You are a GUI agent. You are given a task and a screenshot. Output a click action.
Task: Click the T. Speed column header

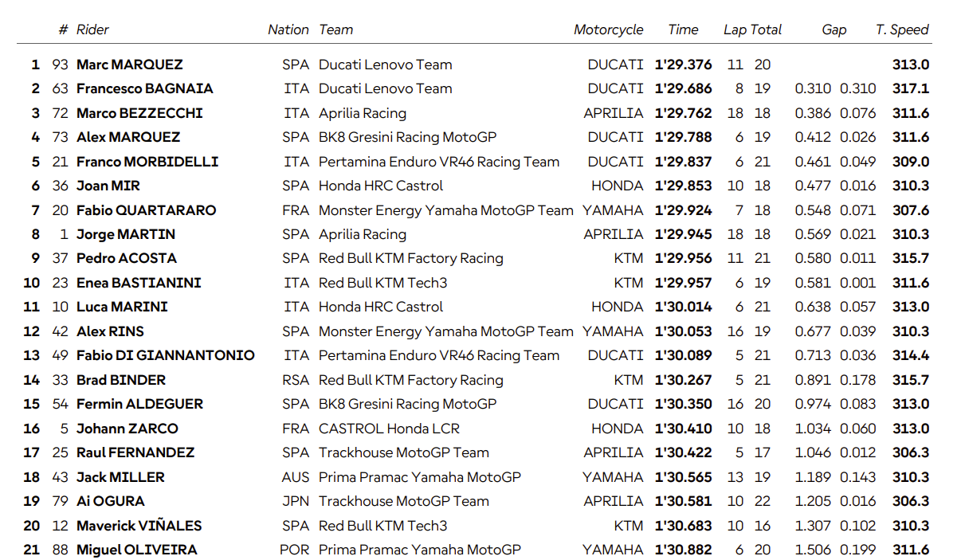click(x=902, y=29)
